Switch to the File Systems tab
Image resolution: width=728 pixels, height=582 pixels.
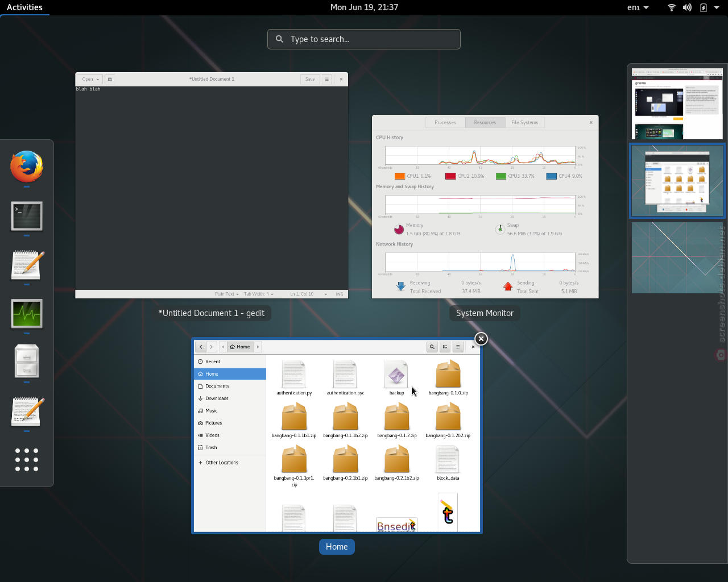click(524, 122)
